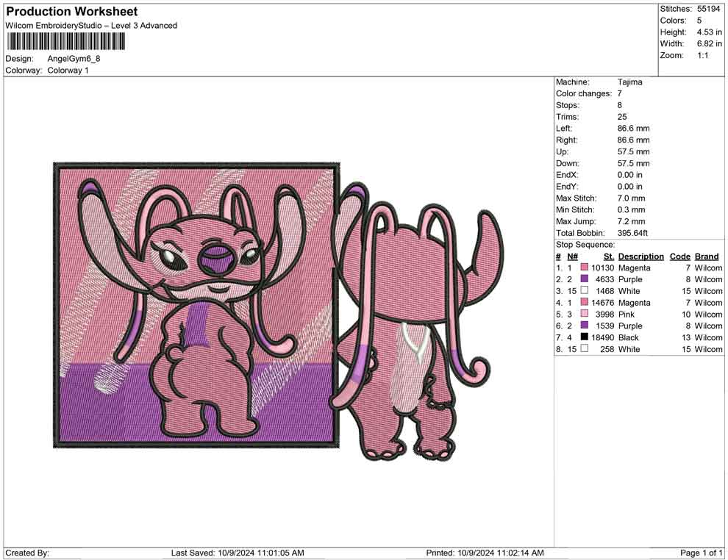Click the 'Brand' column header
The height and width of the screenshot is (560, 728).
pyautogui.click(x=707, y=256)
